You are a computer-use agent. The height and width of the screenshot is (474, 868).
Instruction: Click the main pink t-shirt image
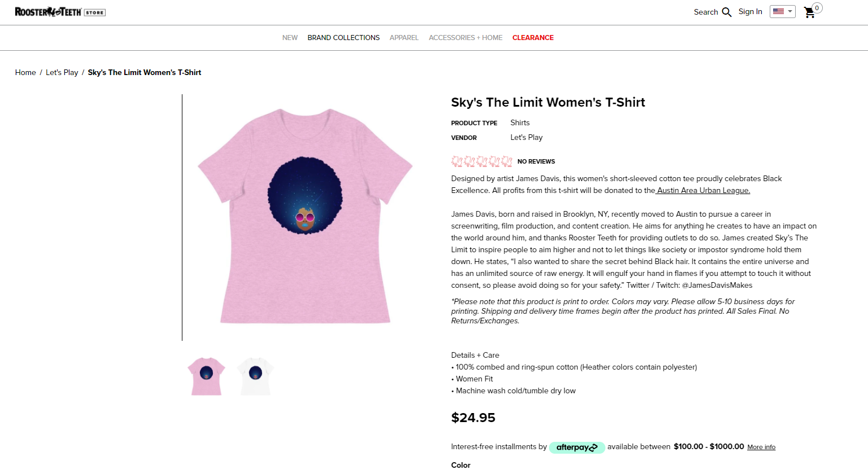pos(305,217)
